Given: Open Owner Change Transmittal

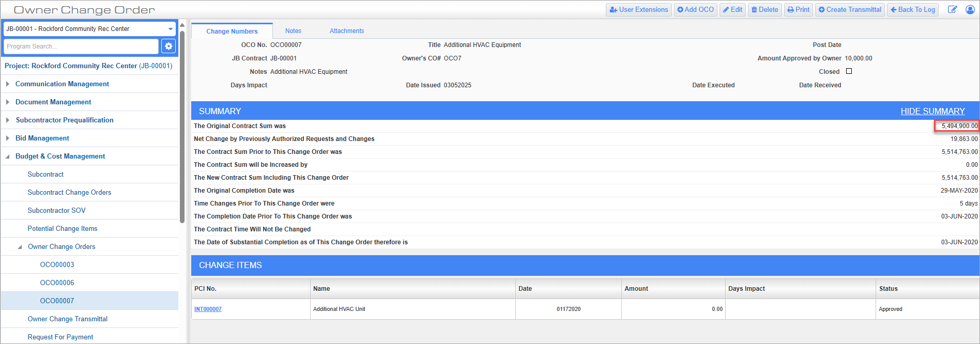Looking at the screenshot, I should 68,319.
